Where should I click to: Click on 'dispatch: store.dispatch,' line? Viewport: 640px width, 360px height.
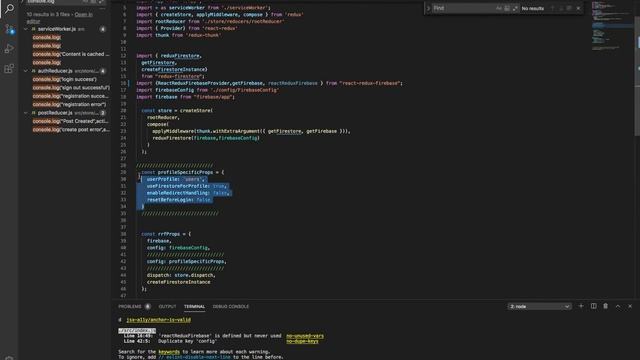coord(181,275)
